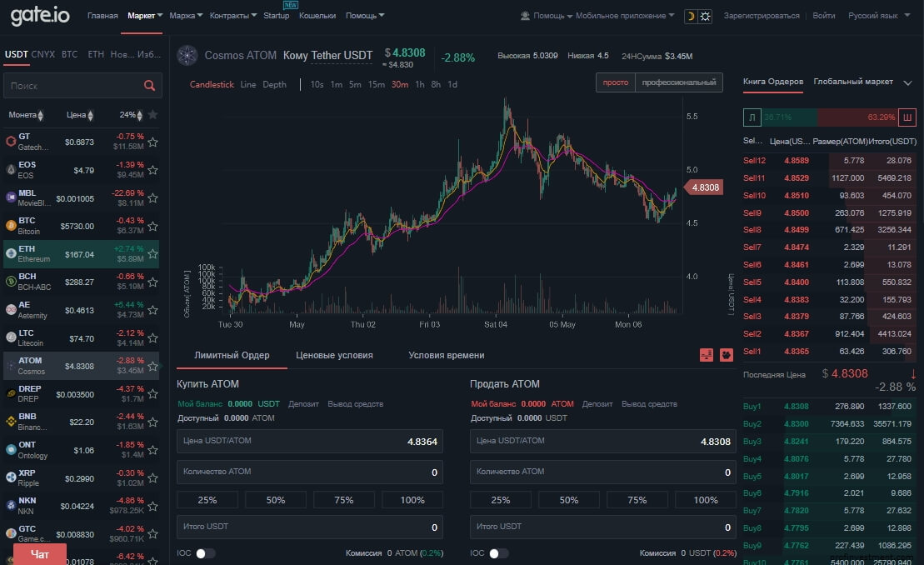924x565 pixels.
Task: Show only sell orders Ш icon
Action: [907, 117]
